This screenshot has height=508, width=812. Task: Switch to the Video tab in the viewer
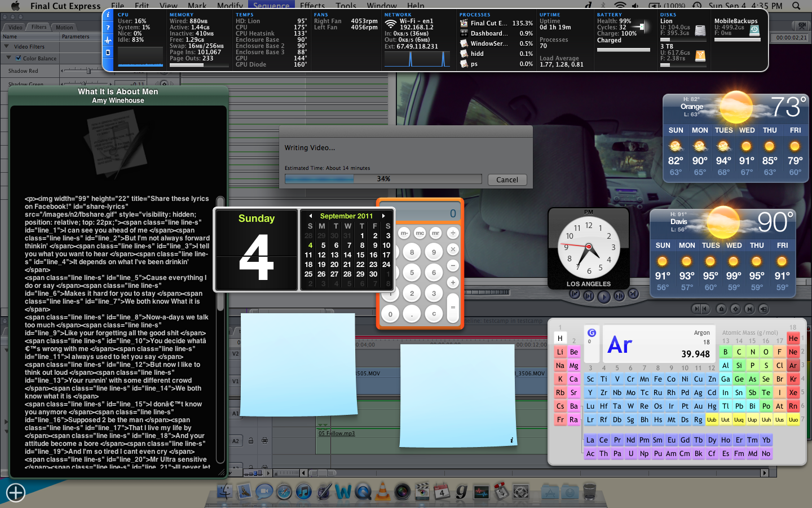pos(15,27)
